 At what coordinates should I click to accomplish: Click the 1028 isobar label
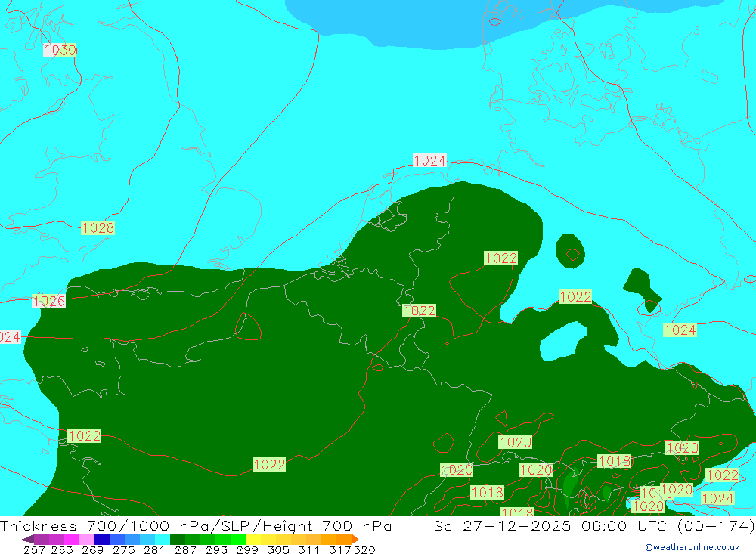click(98, 228)
